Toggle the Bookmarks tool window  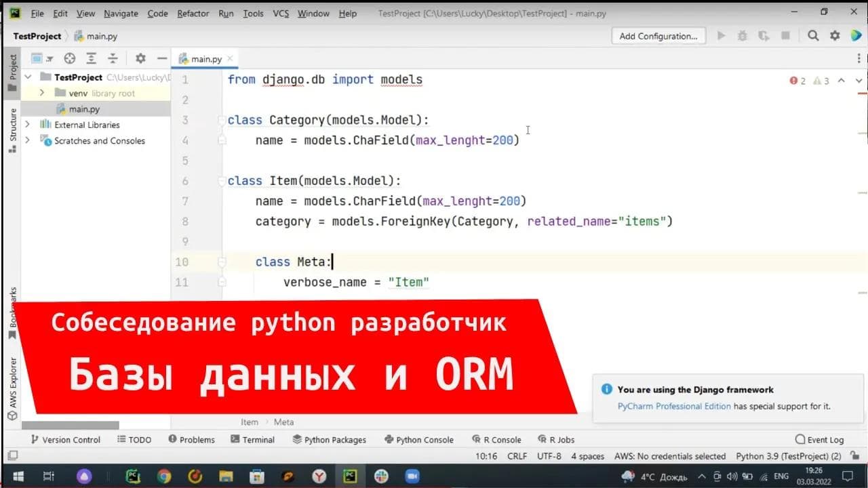[10, 306]
